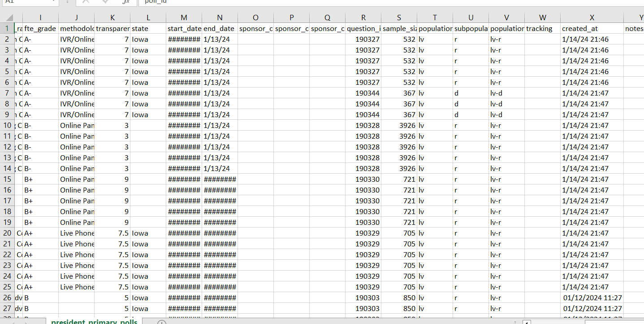Image resolution: width=644 pixels, height=324 pixels.
Task: Select column I header
Action: click(x=40, y=18)
